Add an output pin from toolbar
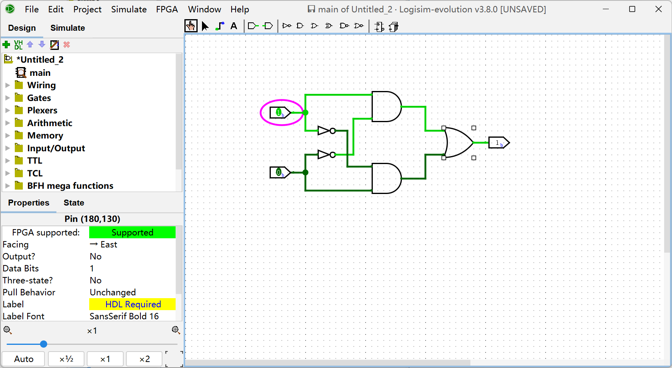The height and width of the screenshot is (368, 672). 268,26
